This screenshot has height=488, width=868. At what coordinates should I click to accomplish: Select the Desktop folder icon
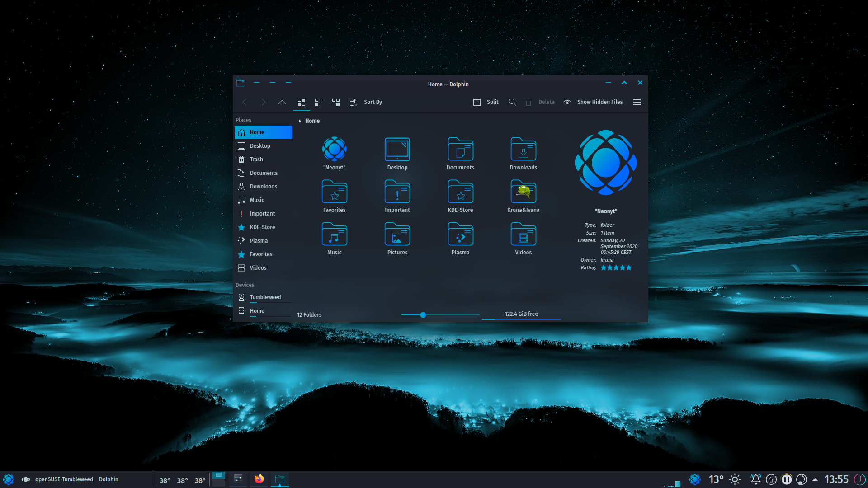pyautogui.click(x=397, y=149)
